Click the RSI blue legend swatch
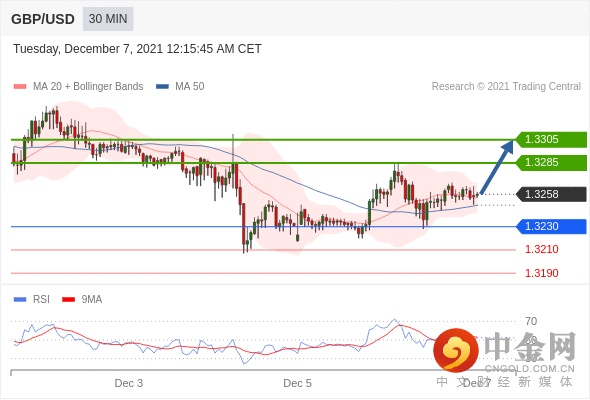 click(x=20, y=300)
